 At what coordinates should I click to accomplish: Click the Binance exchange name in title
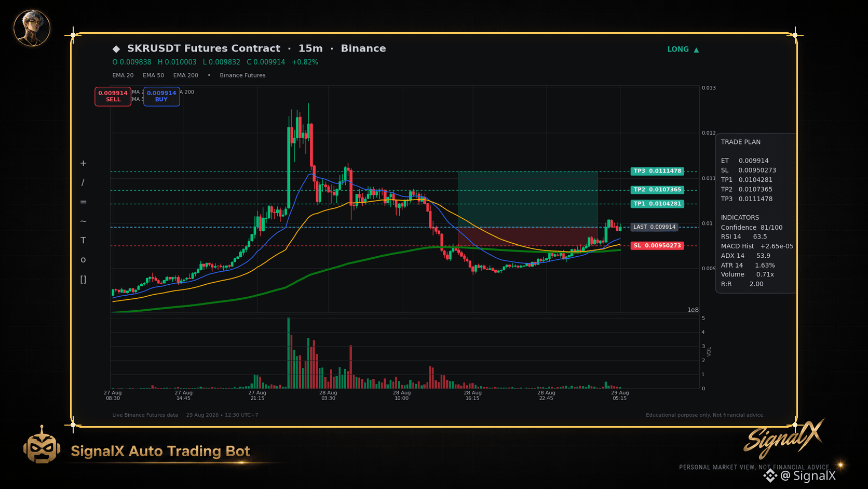[x=363, y=48]
